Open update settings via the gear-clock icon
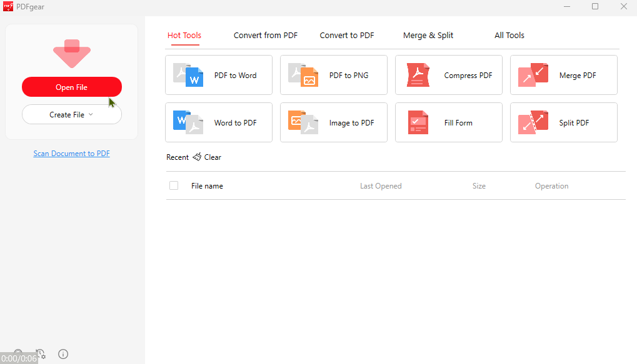This screenshot has width=637, height=364. pos(41,354)
